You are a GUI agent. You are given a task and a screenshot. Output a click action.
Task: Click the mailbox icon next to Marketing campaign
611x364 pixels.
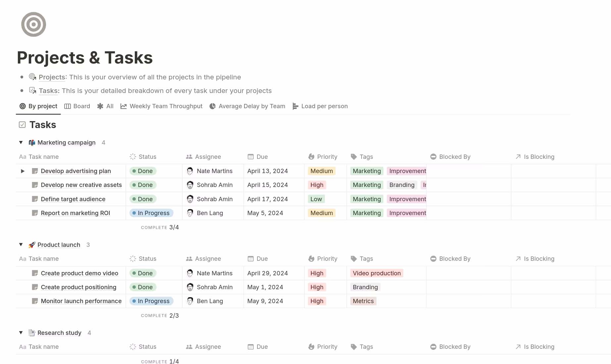tap(32, 143)
